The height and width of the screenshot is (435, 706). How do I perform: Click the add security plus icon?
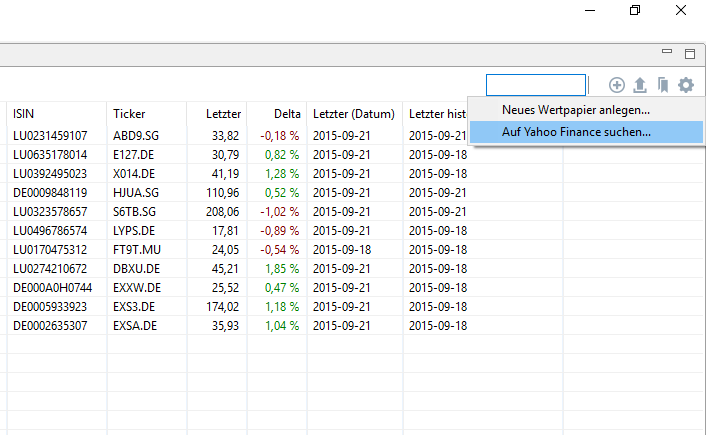click(616, 86)
